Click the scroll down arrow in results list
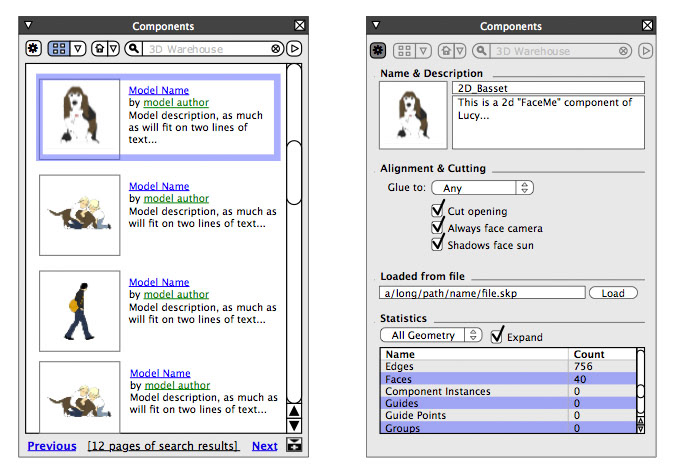 coord(294,426)
